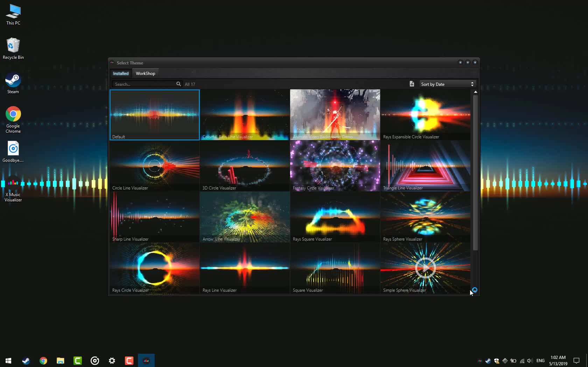Click the add theme file icon

coord(412,84)
